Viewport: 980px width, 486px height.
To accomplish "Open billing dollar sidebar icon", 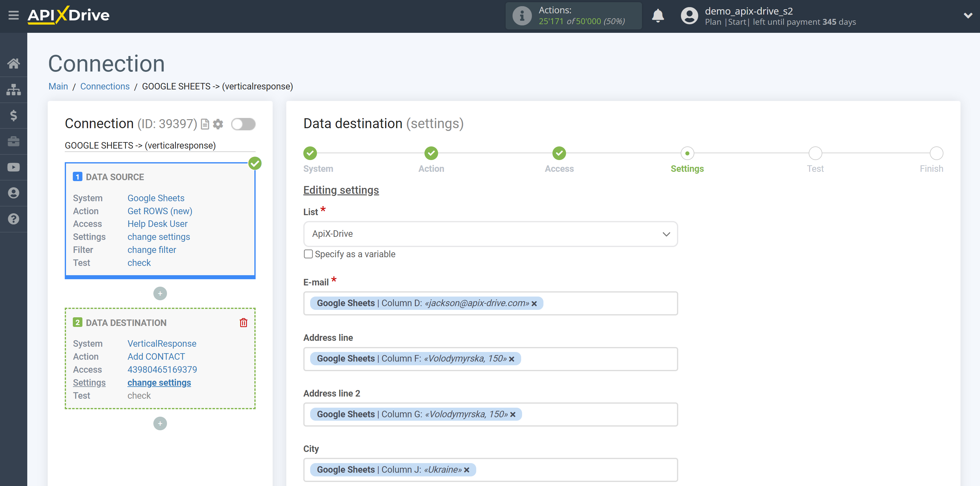I will click(14, 115).
